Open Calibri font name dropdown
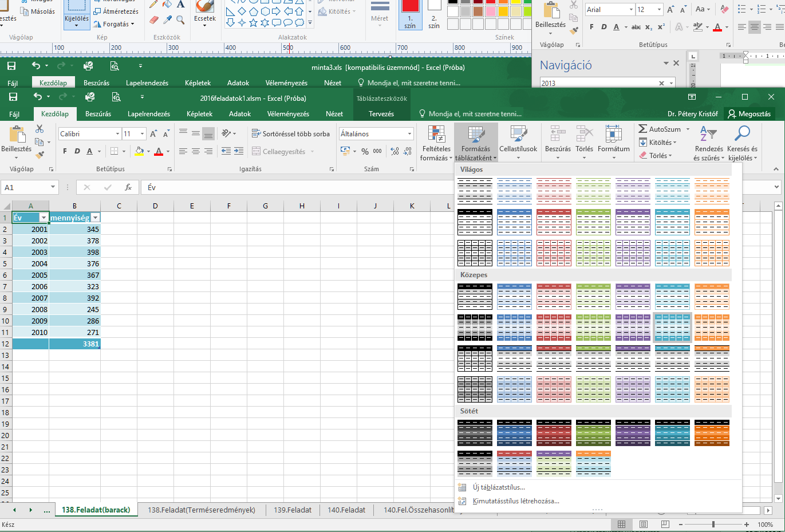Viewport: 785px width, 532px height. coord(117,133)
